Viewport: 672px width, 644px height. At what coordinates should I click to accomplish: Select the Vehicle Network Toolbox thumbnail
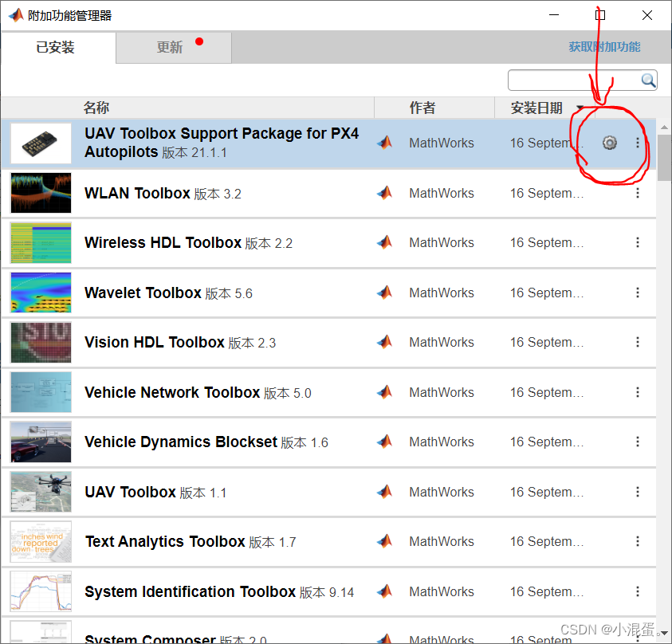point(41,392)
